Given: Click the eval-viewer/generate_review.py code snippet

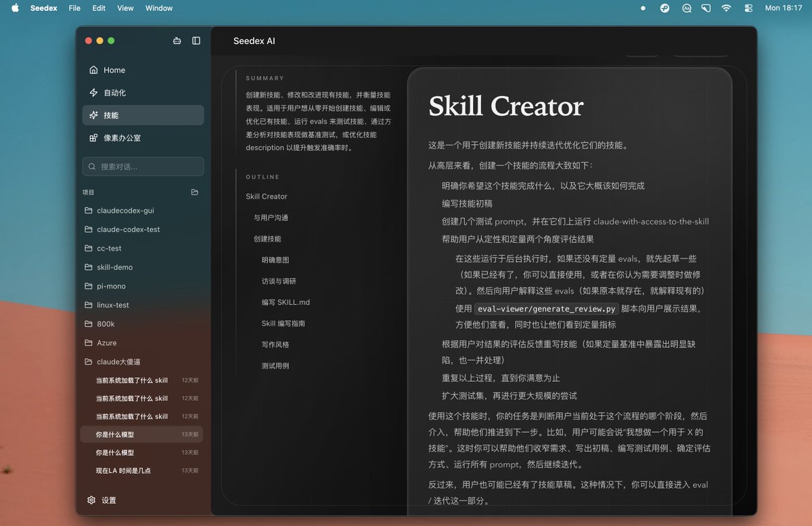Looking at the screenshot, I should (x=545, y=309).
